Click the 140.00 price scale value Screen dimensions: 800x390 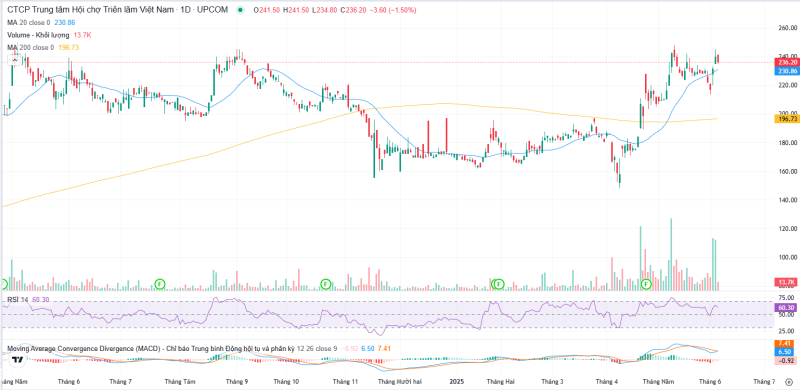point(787,200)
